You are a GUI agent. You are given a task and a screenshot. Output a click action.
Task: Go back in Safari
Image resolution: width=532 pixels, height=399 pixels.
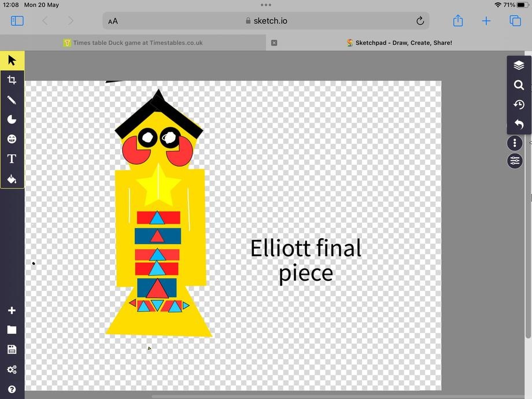point(45,21)
